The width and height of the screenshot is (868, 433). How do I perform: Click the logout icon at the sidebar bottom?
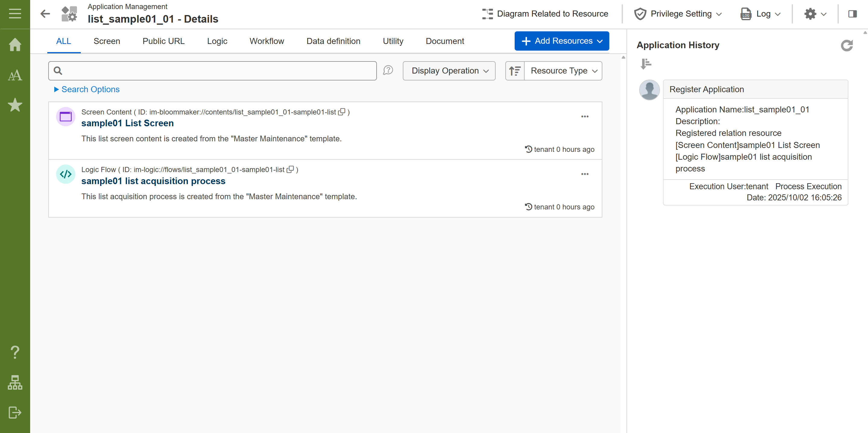pos(15,412)
